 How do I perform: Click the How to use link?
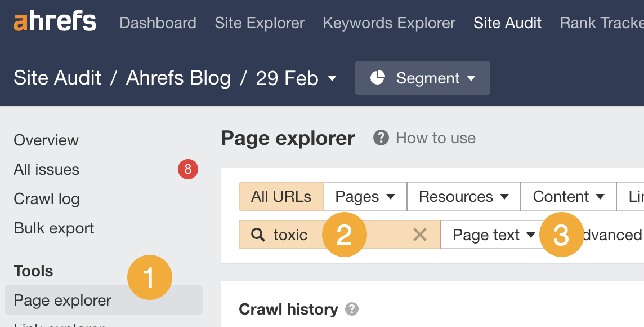point(435,138)
